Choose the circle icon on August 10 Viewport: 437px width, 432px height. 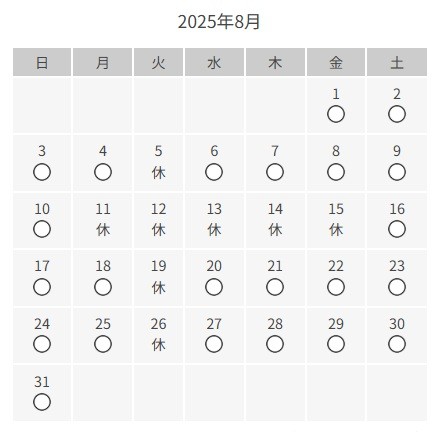pos(42,229)
